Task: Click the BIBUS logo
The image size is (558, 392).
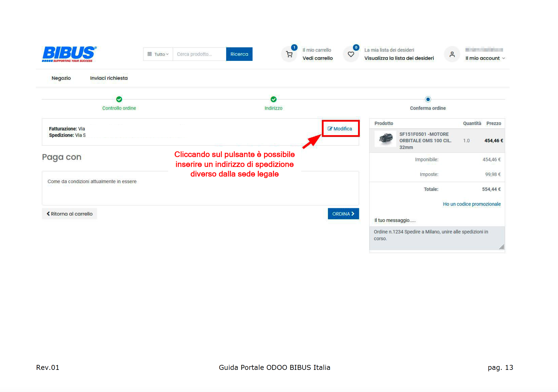Action: pos(69,54)
